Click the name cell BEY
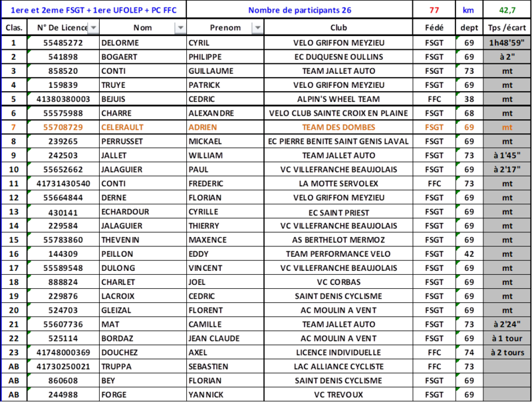Screen dimensions: 532x402 pos(143,381)
